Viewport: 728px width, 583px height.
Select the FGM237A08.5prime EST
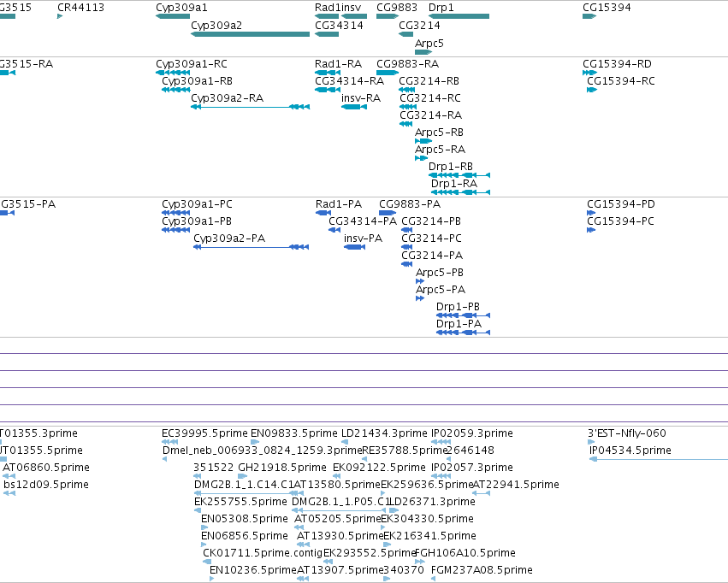click(x=433, y=579)
